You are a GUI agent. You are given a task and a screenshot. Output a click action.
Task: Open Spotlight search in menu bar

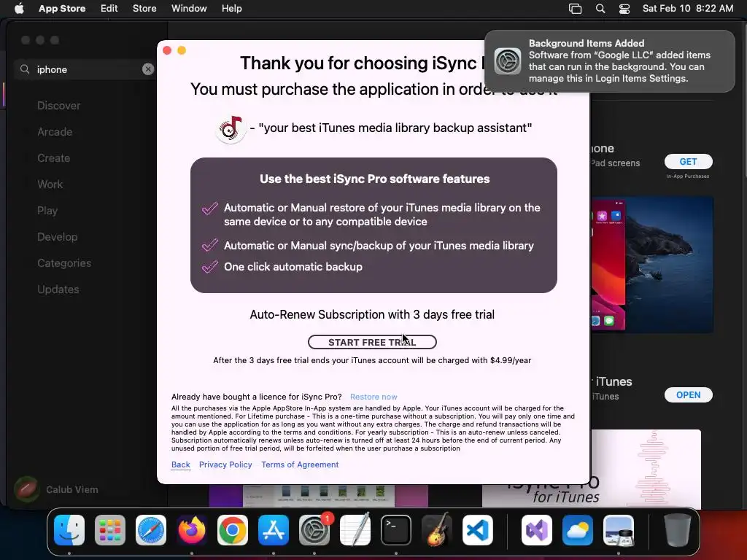(600, 9)
